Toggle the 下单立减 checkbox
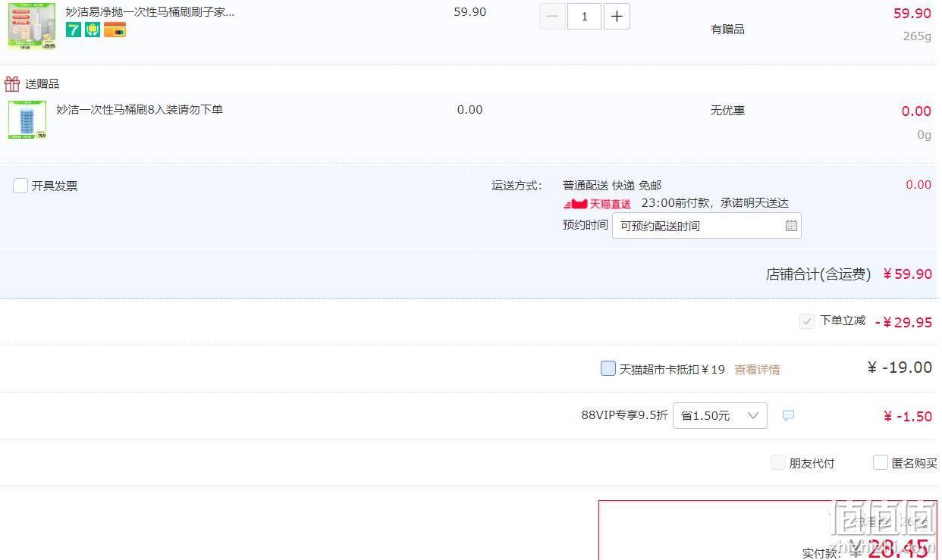 tap(807, 321)
